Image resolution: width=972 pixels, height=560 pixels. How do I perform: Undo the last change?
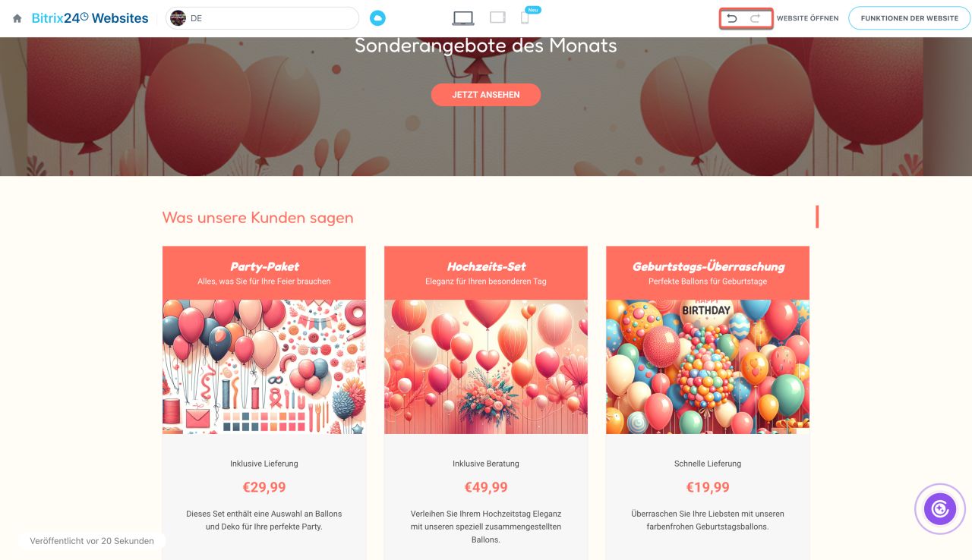[732, 18]
